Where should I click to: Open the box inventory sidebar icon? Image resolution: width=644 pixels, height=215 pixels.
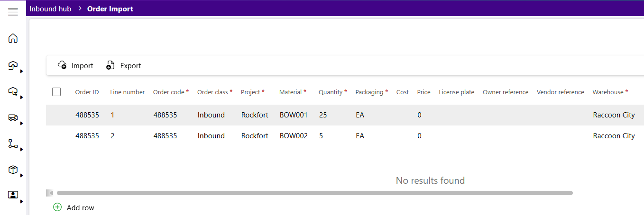pos(13,170)
